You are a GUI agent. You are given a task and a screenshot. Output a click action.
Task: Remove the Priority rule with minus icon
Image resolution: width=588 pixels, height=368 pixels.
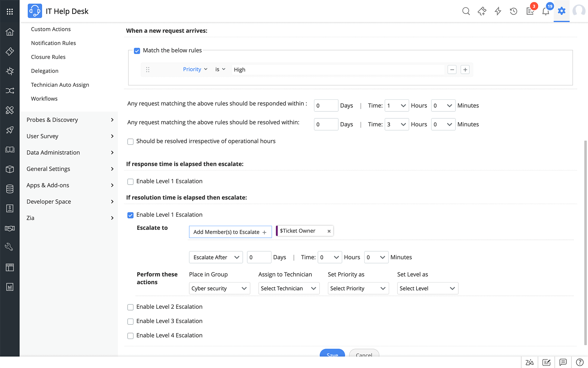452,70
